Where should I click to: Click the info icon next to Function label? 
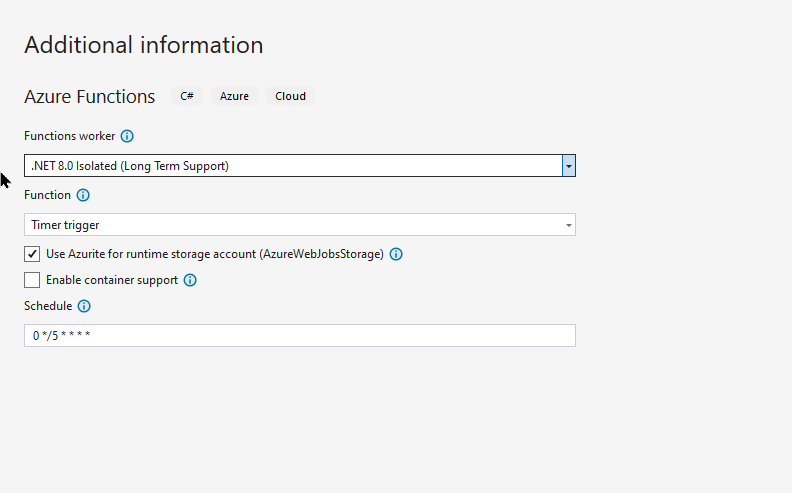(x=83, y=195)
